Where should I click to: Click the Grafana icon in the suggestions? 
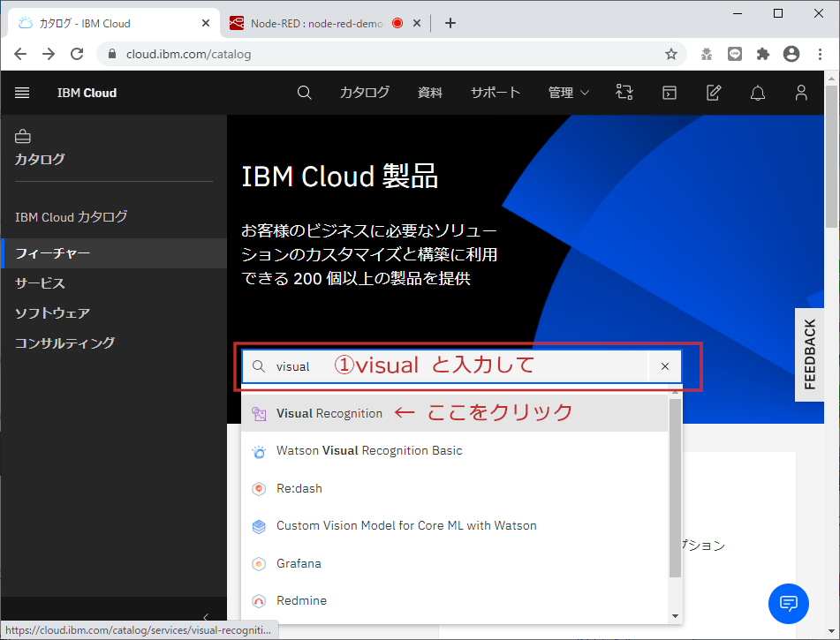point(259,563)
